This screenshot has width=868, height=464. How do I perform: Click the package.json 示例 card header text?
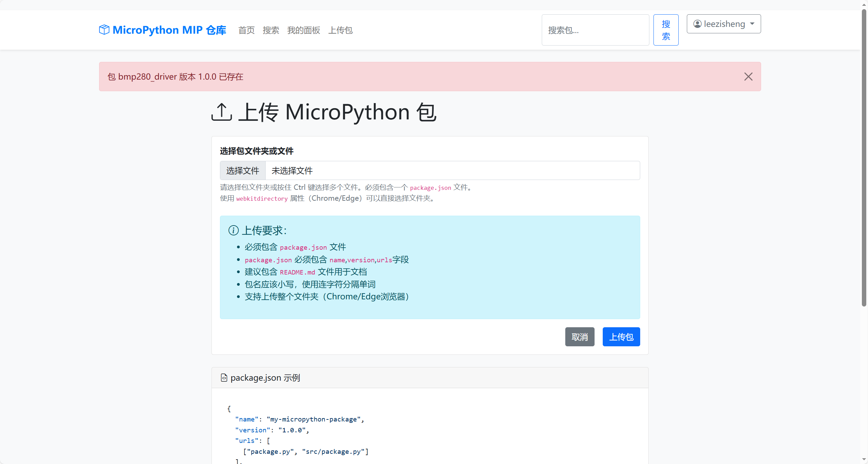[265, 378]
